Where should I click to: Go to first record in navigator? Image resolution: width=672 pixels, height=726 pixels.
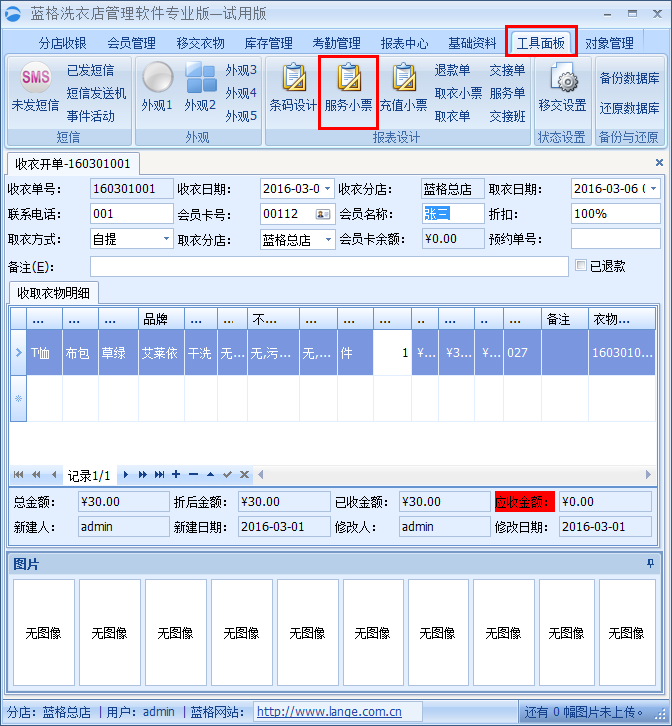(19, 475)
